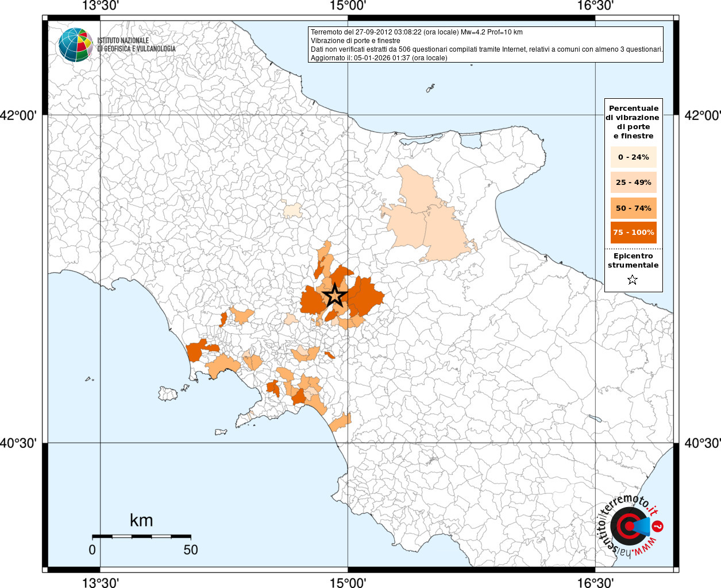Click the 'km' scale bar label
The width and height of the screenshot is (721, 588).
(x=141, y=520)
